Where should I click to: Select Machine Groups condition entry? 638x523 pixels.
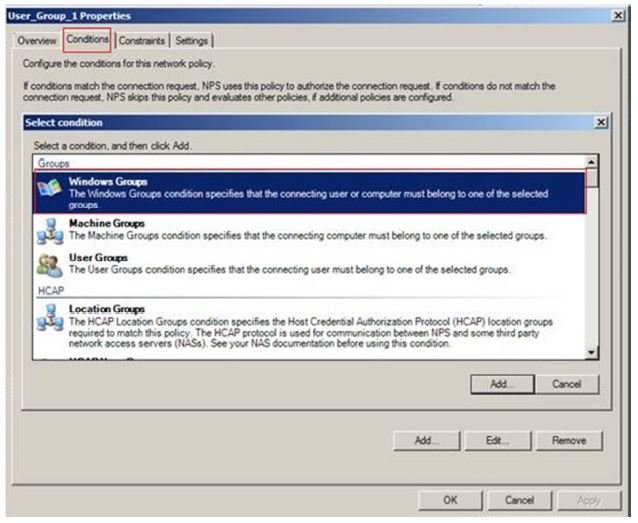point(108,223)
